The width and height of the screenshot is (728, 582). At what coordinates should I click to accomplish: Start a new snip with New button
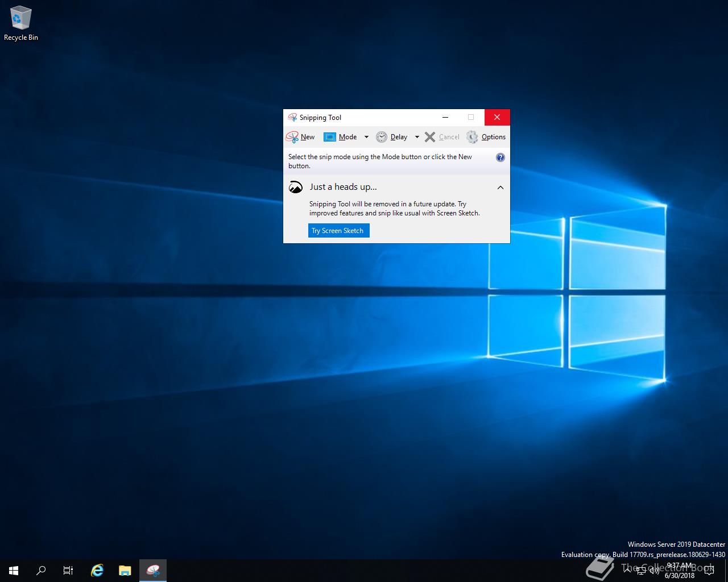(x=300, y=137)
